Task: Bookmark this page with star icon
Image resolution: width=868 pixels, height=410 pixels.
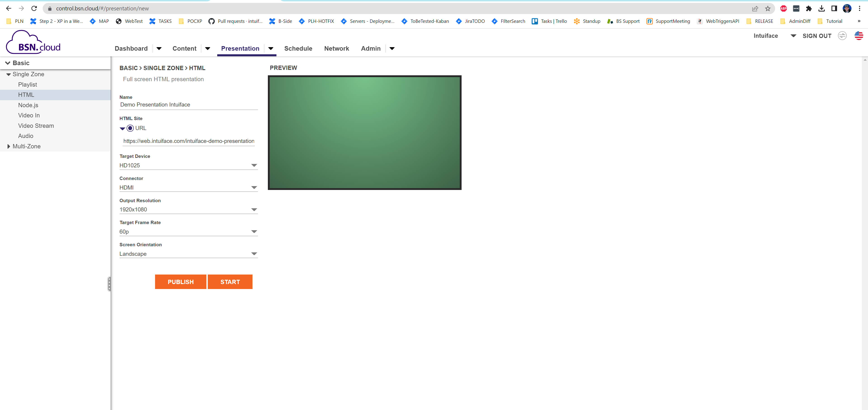Action: tap(768, 8)
